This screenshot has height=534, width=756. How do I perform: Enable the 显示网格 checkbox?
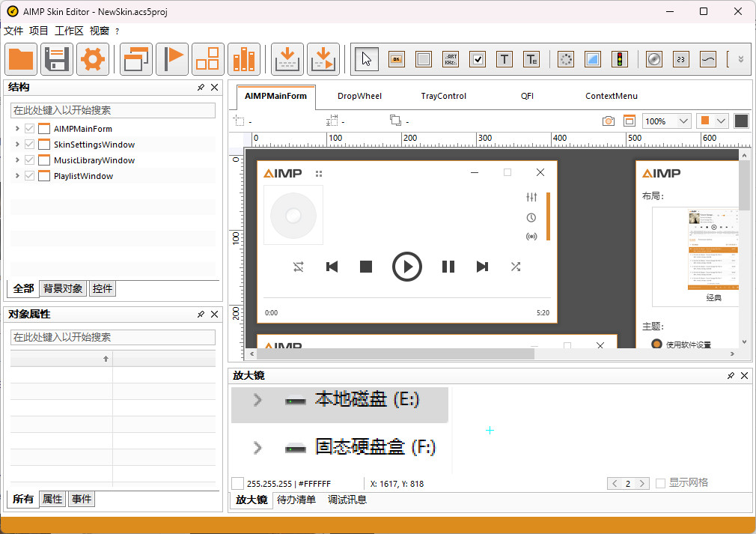[x=660, y=483]
